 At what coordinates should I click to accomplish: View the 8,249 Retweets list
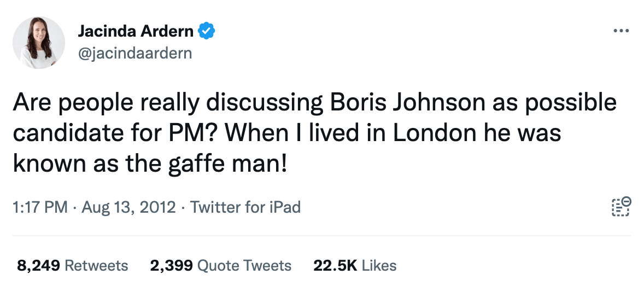point(72,266)
